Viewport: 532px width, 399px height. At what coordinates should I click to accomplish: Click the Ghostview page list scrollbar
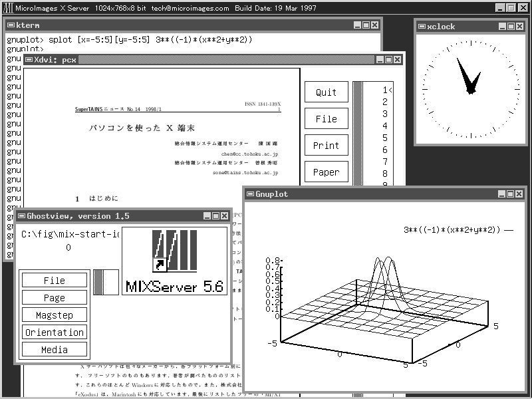pyautogui.click(x=98, y=282)
